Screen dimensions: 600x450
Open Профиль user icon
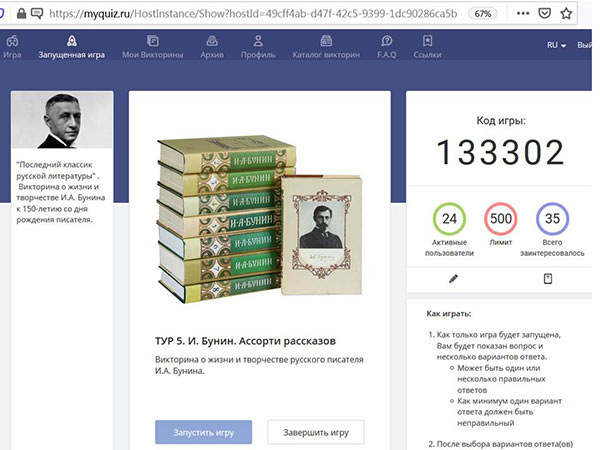[x=258, y=41]
